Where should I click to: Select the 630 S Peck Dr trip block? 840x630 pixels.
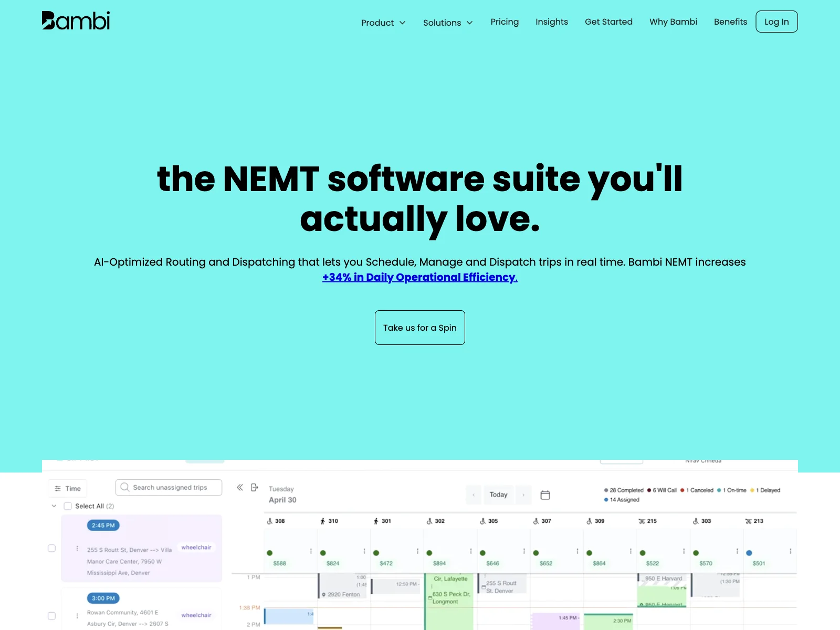tap(449, 601)
